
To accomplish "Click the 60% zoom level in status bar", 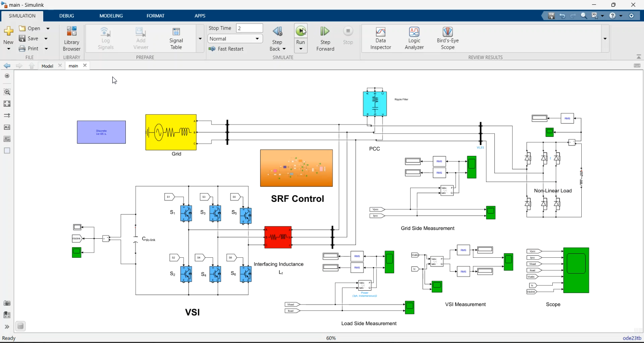I will (331, 338).
